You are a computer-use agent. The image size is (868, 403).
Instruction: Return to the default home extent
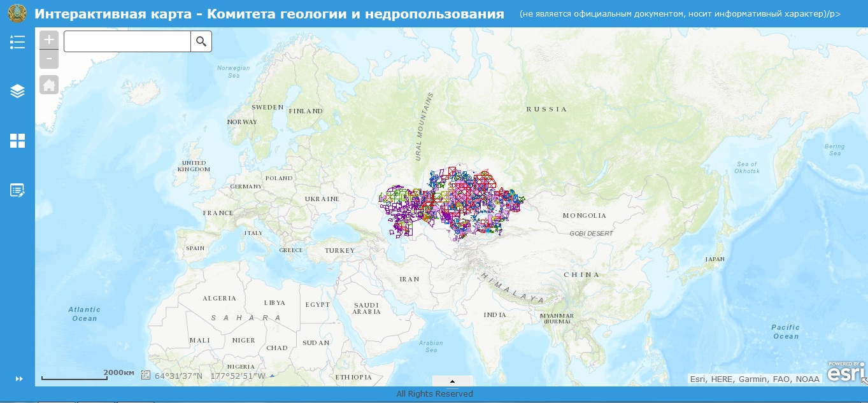click(x=49, y=85)
